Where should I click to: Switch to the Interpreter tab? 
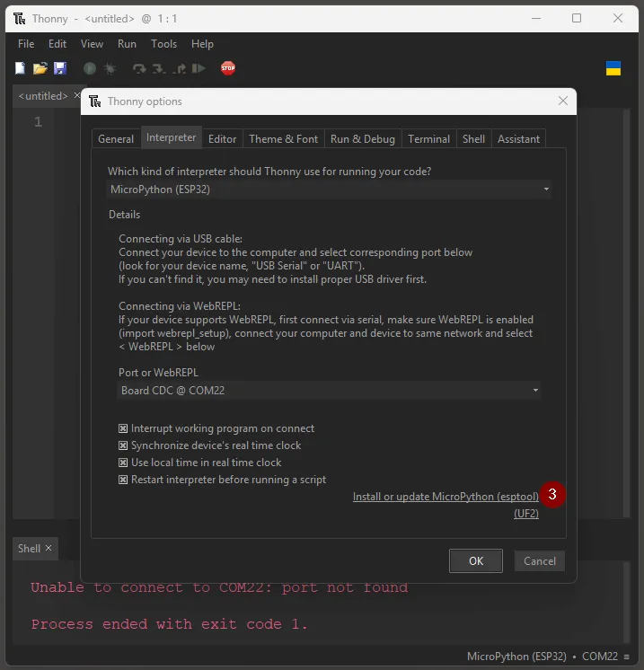[171, 137]
